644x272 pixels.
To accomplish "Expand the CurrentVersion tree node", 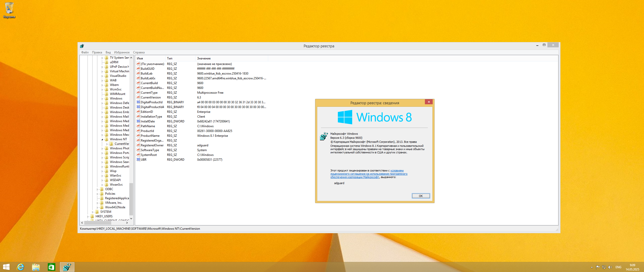I will click(x=107, y=144).
